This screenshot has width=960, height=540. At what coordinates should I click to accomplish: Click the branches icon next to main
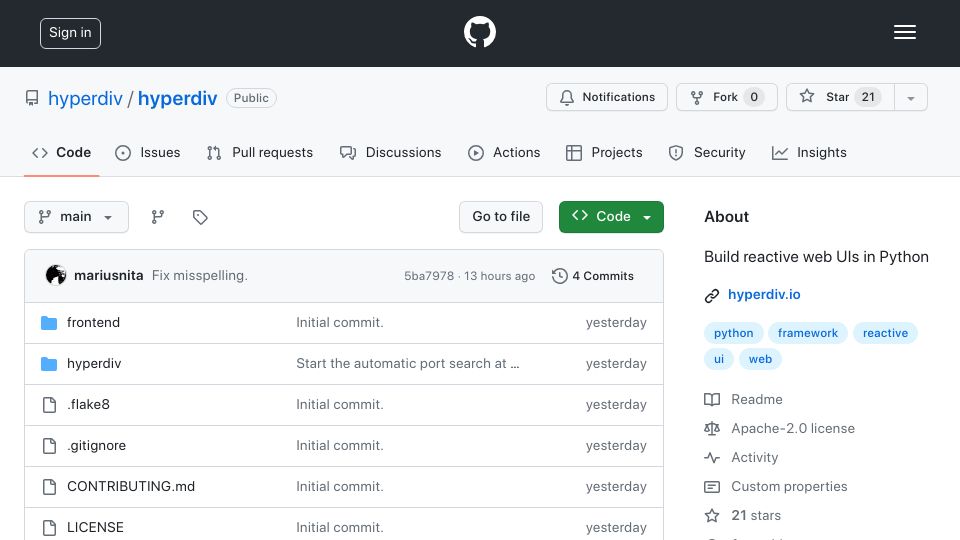point(158,217)
